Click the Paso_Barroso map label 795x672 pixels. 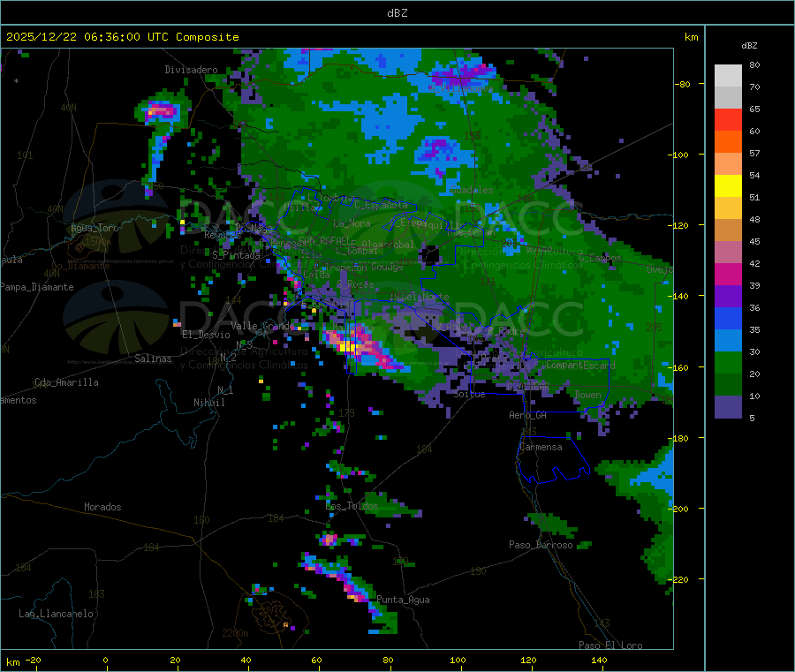(x=541, y=545)
